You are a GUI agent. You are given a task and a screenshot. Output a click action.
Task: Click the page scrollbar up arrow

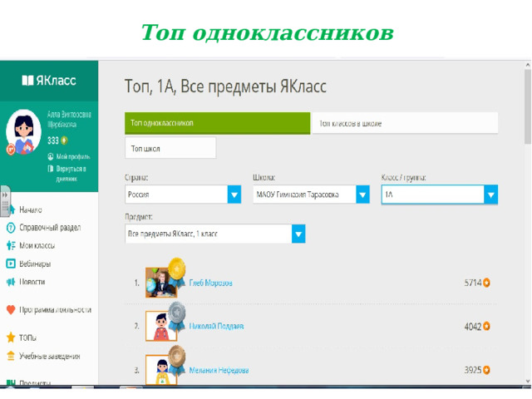pos(528,65)
